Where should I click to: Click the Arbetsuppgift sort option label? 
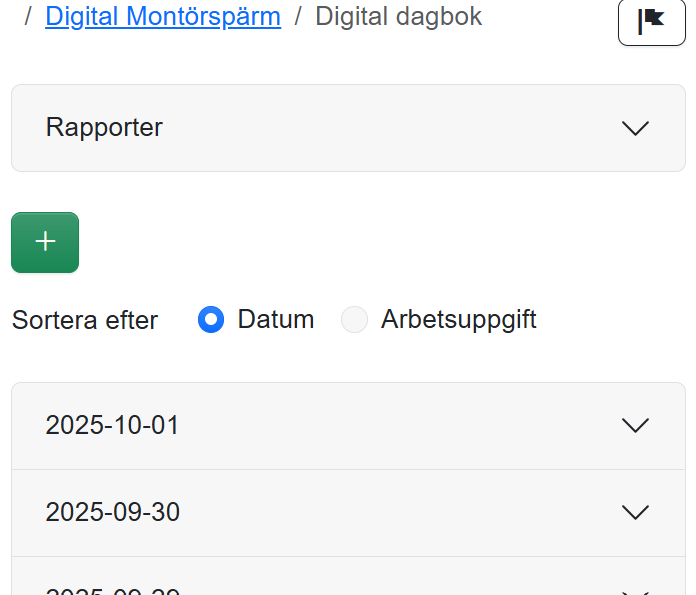coord(458,320)
